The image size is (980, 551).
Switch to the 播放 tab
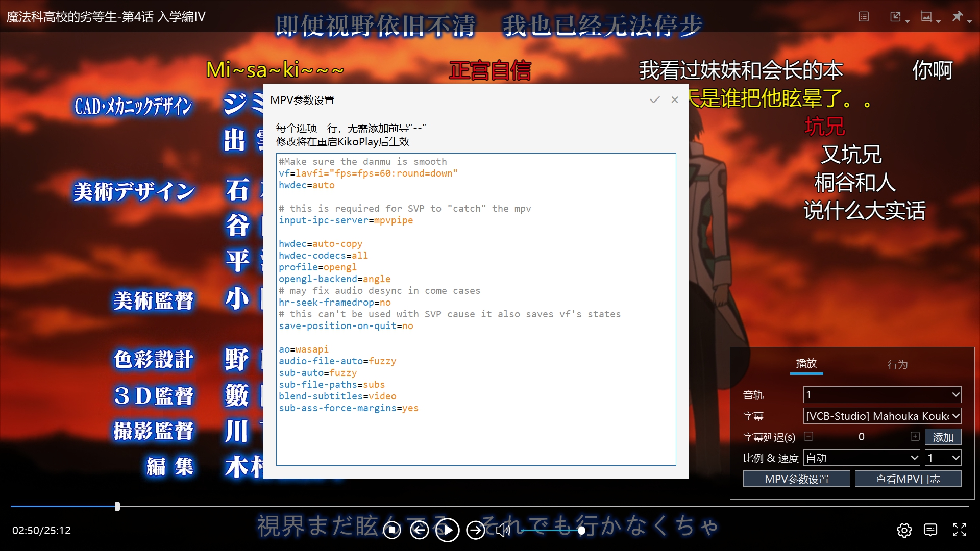coord(806,364)
